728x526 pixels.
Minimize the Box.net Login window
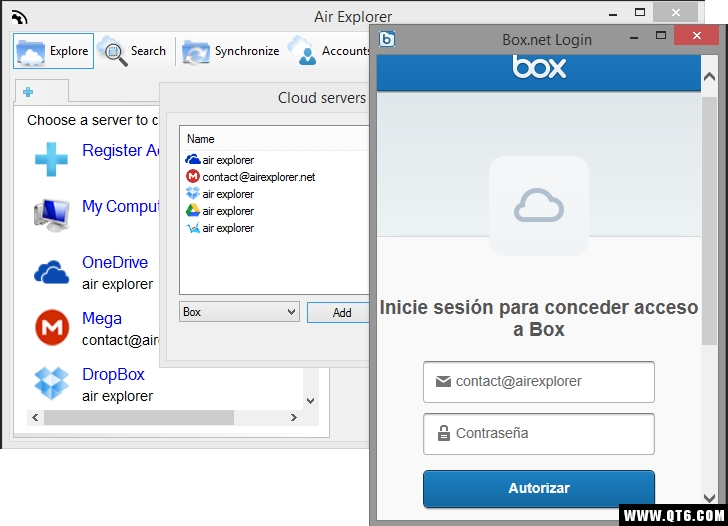[x=634, y=37]
